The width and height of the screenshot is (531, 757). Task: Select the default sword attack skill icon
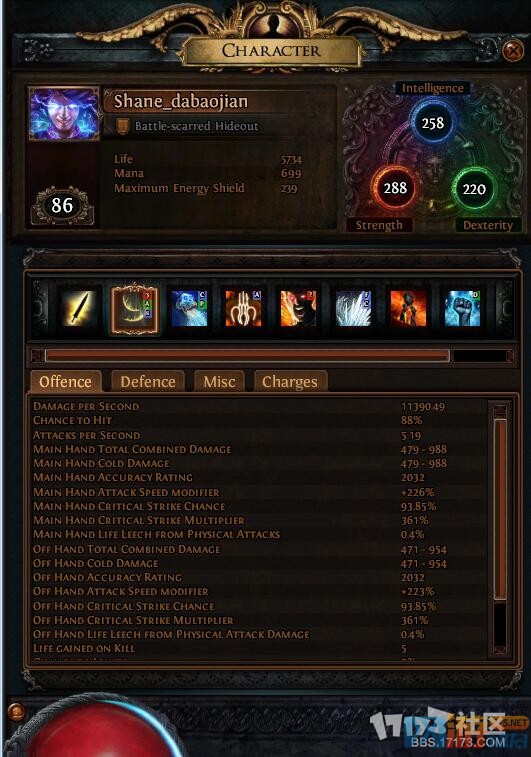[x=79, y=308]
